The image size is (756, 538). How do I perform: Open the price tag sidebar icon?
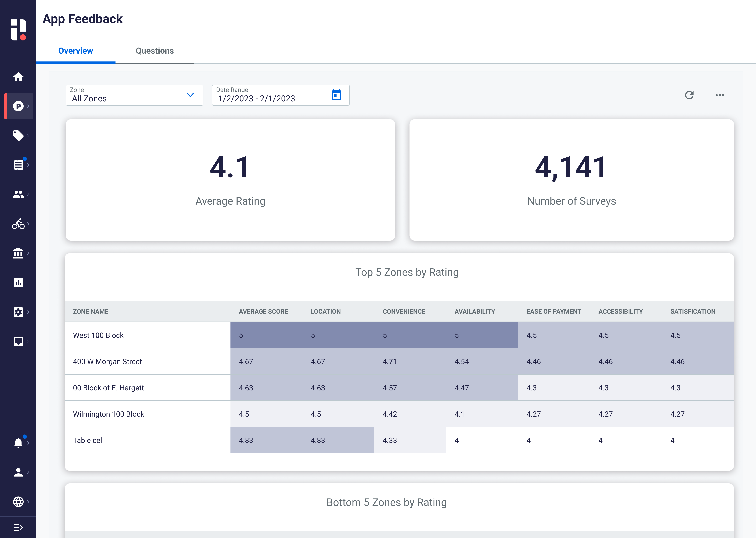(x=18, y=136)
